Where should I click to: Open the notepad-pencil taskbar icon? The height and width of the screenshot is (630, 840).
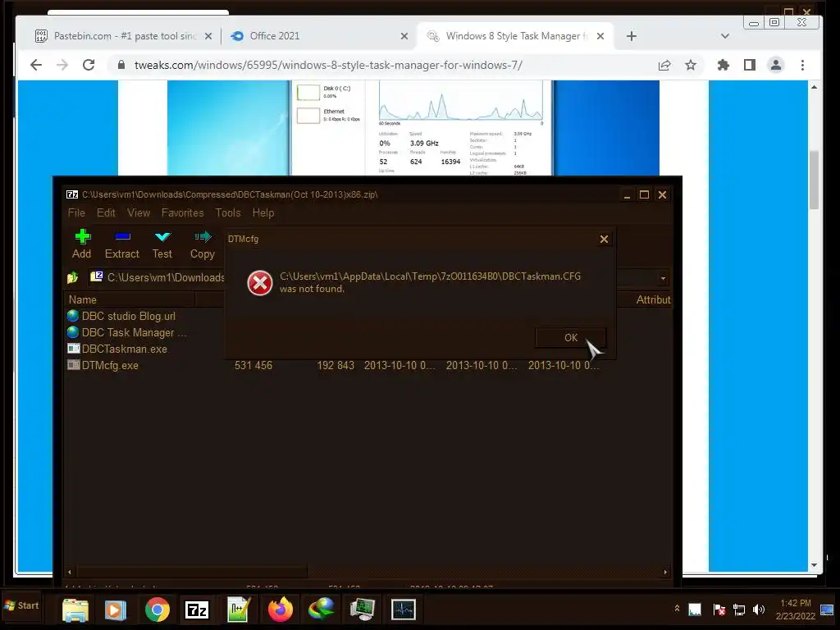239,609
